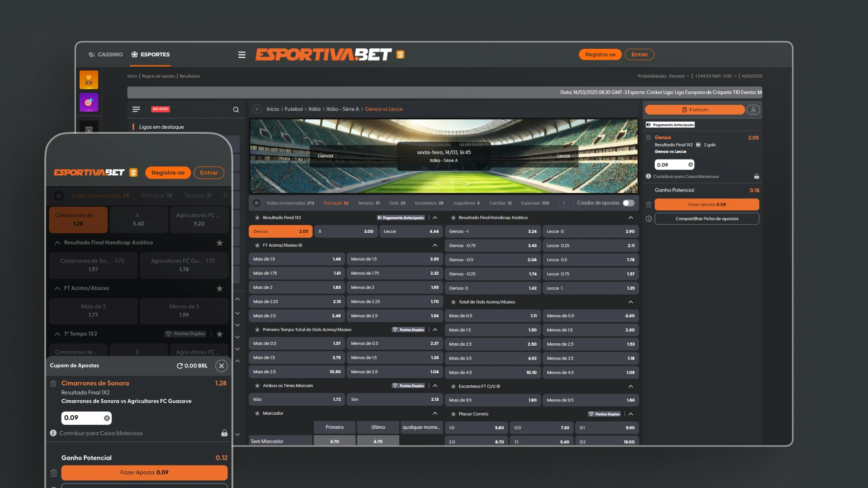Click the user profile icon in the bet slip
The width and height of the screenshot is (868, 488).
coord(753,109)
